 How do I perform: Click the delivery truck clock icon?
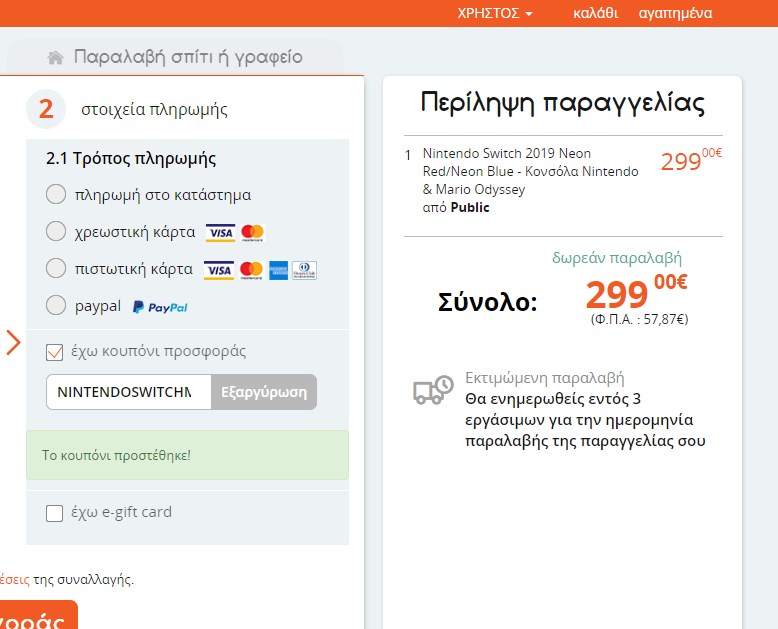[433, 390]
